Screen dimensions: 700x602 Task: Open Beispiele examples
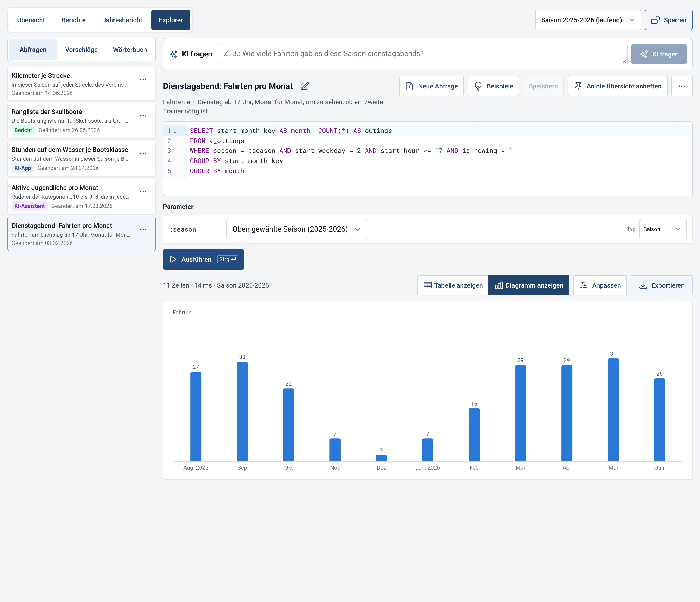click(x=493, y=86)
